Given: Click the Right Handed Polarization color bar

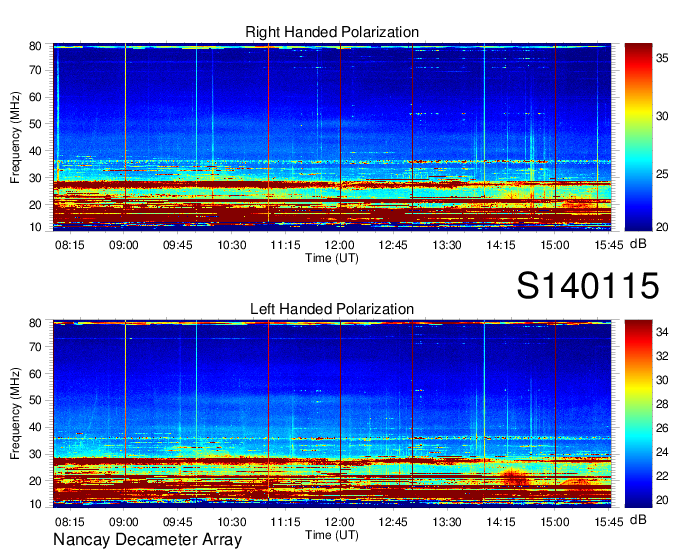Looking at the screenshot, I should [x=638, y=137].
